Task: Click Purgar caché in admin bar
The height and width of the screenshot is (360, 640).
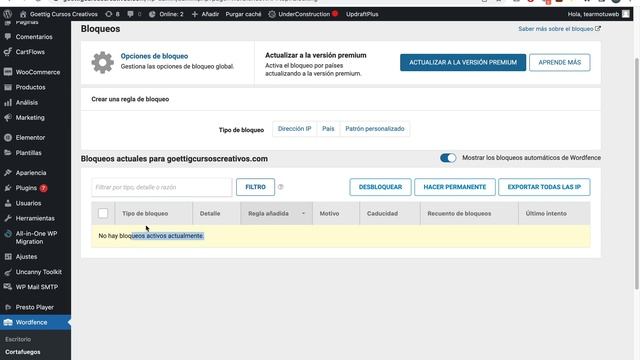Action: click(x=243, y=14)
